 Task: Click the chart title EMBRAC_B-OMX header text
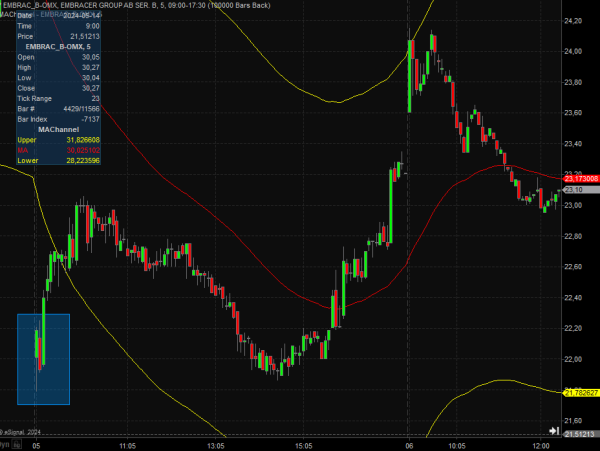tap(136, 5)
